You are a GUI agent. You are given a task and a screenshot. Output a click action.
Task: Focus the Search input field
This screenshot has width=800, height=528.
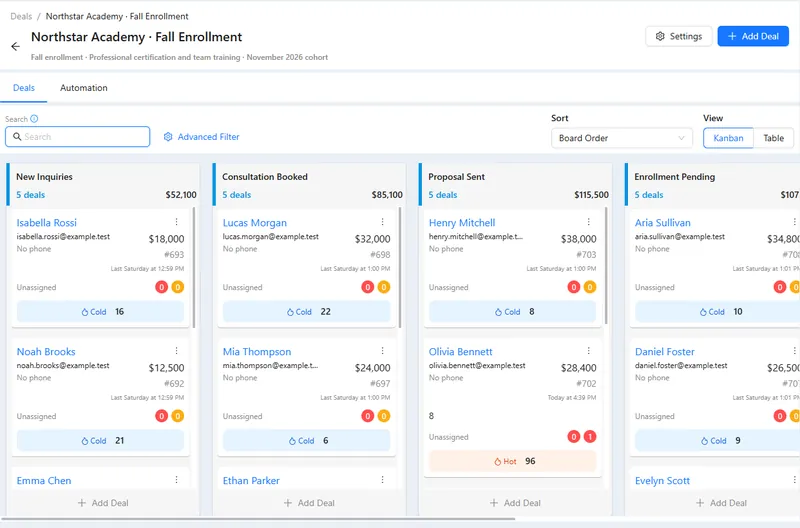[78, 137]
